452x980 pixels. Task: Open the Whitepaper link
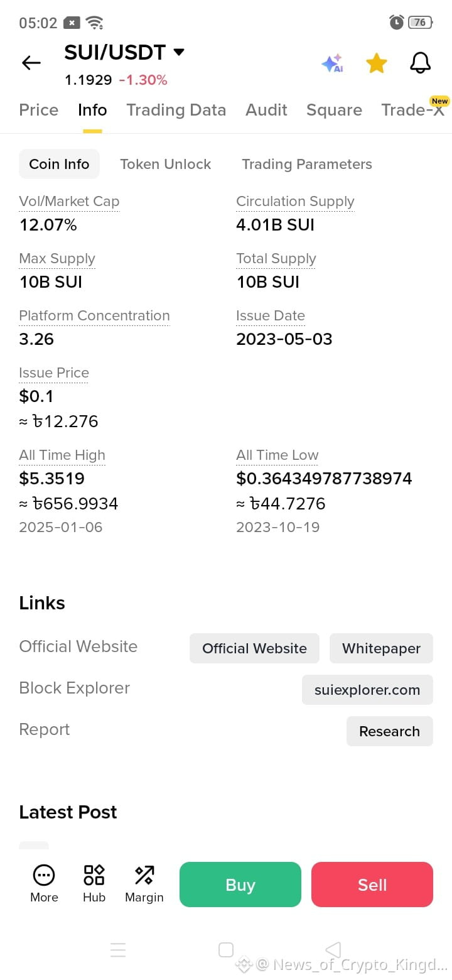point(381,648)
